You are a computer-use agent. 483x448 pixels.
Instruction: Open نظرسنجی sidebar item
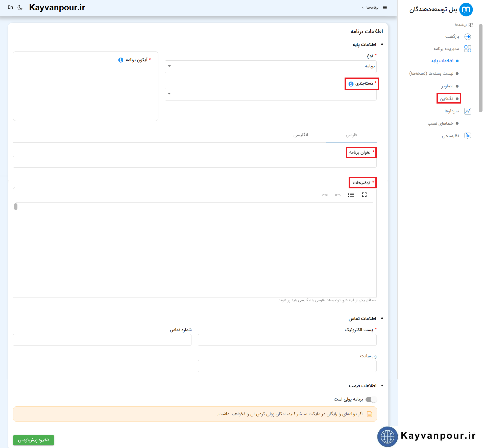coord(450,136)
